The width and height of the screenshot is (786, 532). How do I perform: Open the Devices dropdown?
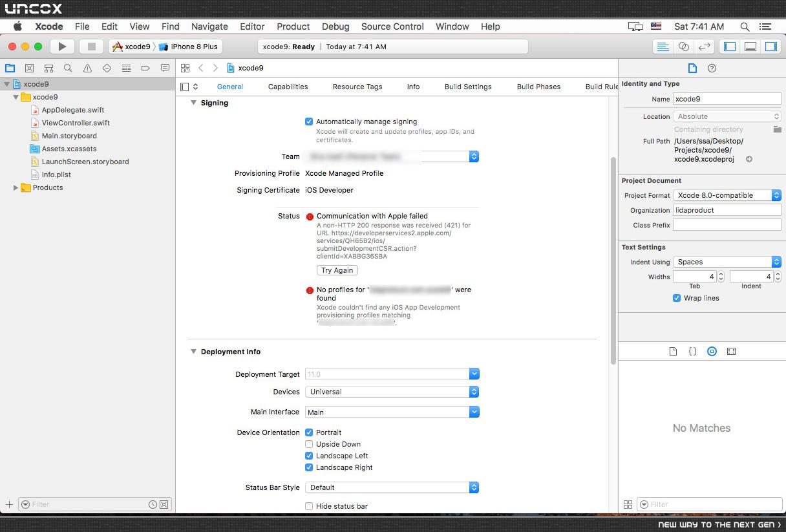[392, 392]
